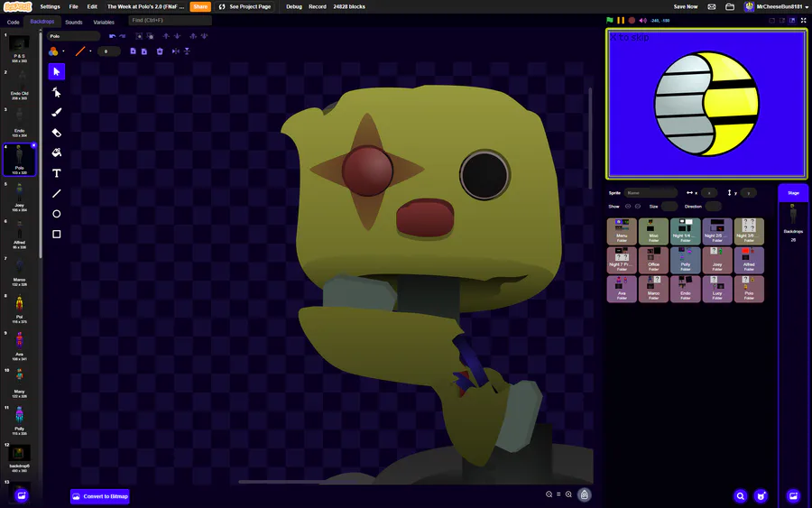Screen dimensions: 812x508
Task: Flip the selection horizontally
Action: (176, 51)
